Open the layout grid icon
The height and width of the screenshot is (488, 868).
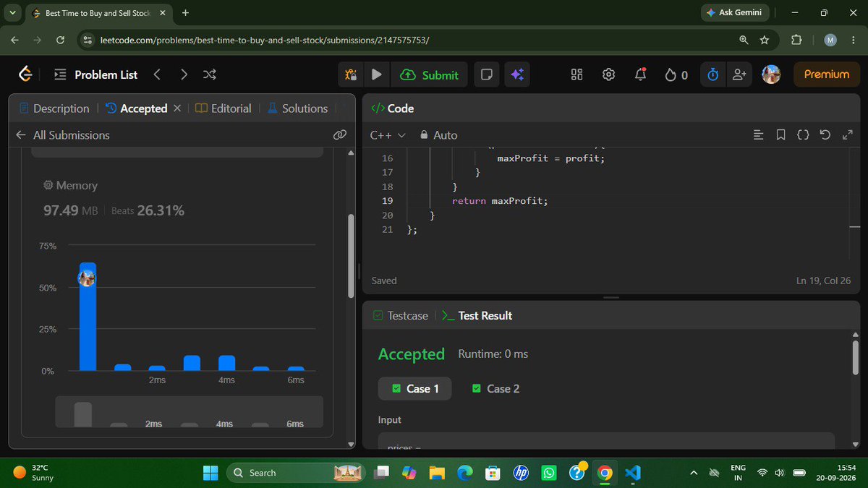(x=576, y=74)
